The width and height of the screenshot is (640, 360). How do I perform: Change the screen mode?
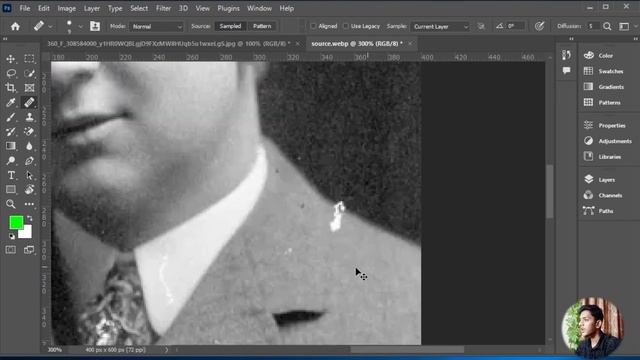[x=29, y=250]
